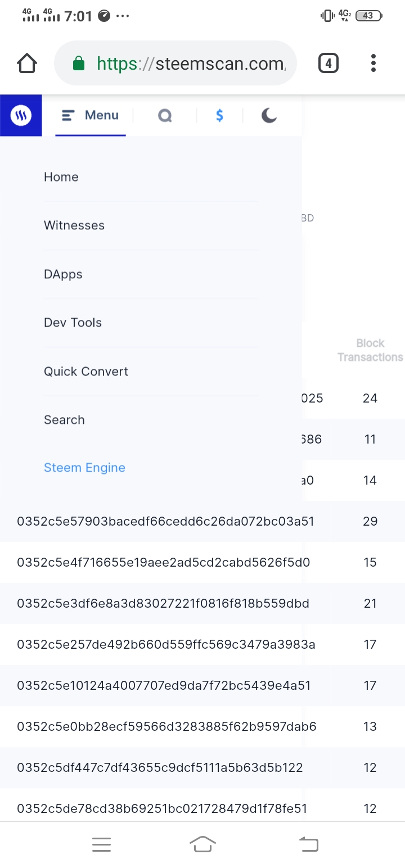Tap the Chrome home icon
405x868 pixels.
point(27,64)
